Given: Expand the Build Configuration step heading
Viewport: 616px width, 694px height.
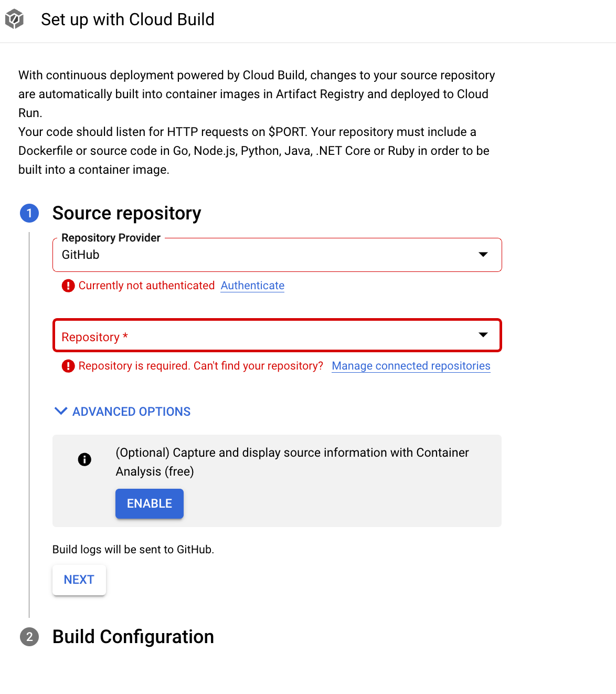Looking at the screenshot, I should tap(133, 637).
